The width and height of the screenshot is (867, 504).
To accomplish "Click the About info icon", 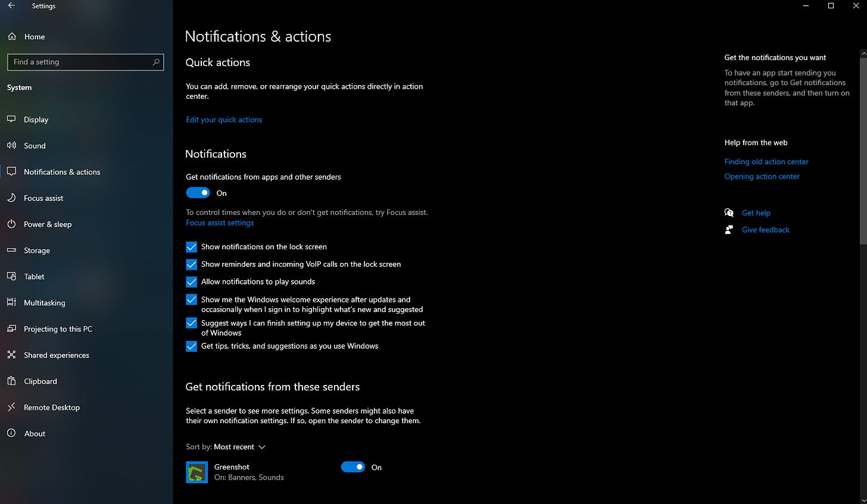I will (11, 433).
